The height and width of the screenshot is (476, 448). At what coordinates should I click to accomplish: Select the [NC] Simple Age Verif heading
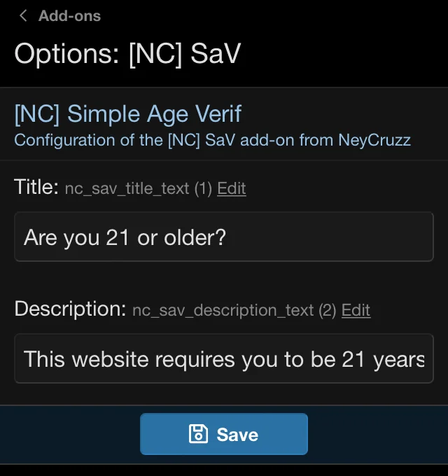click(x=127, y=113)
